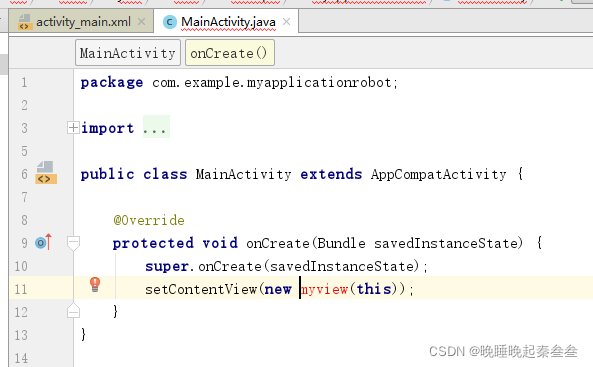Open the red error lightbulb quick-fix
Viewport: 593px width, 367px height.
[95, 285]
